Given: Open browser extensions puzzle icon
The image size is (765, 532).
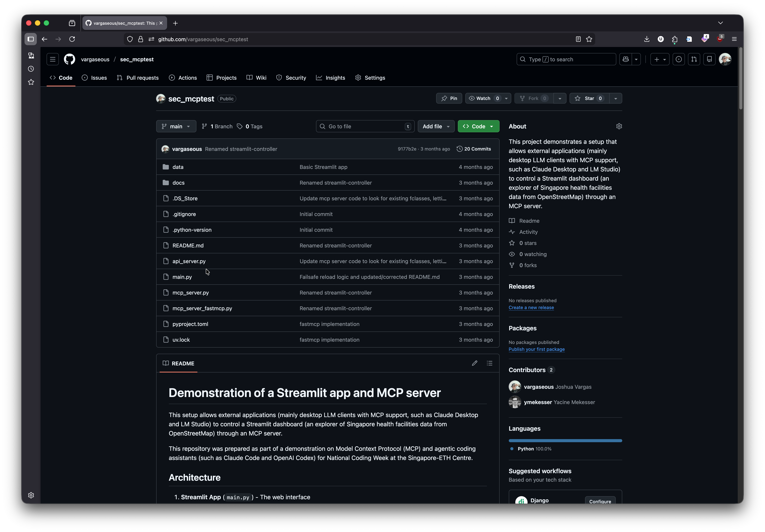Looking at the screenshot, I should [675, 39].
